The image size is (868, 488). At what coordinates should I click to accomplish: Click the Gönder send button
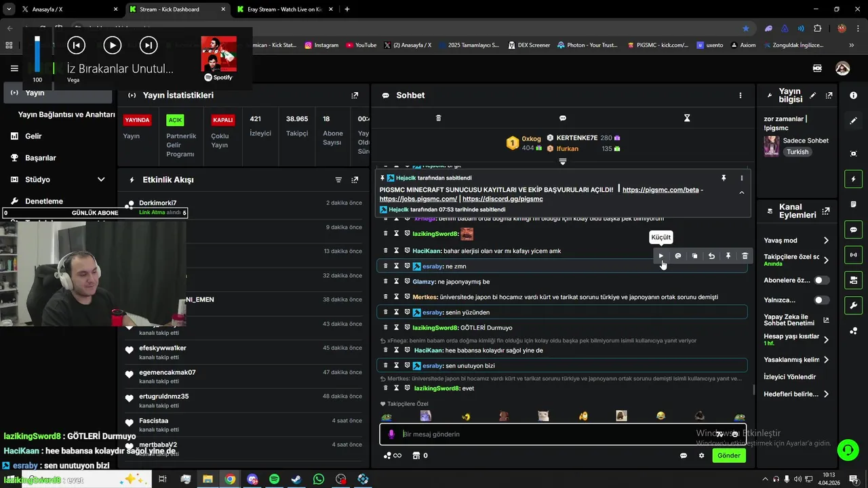coord(729,455)
